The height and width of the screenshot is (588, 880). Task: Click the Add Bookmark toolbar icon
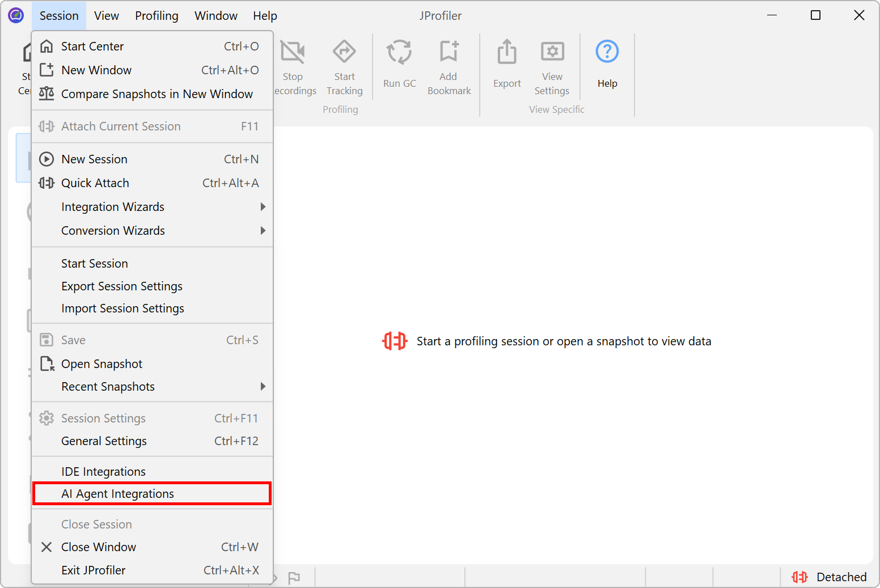[x=449, y=52]
